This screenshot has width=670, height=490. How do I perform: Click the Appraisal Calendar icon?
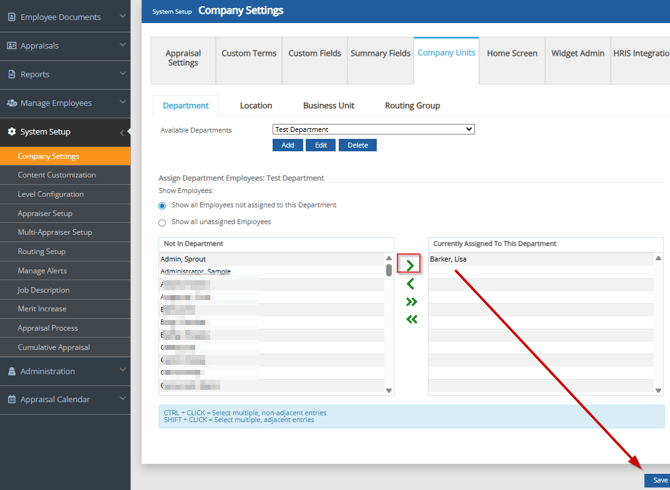[12, 399]
